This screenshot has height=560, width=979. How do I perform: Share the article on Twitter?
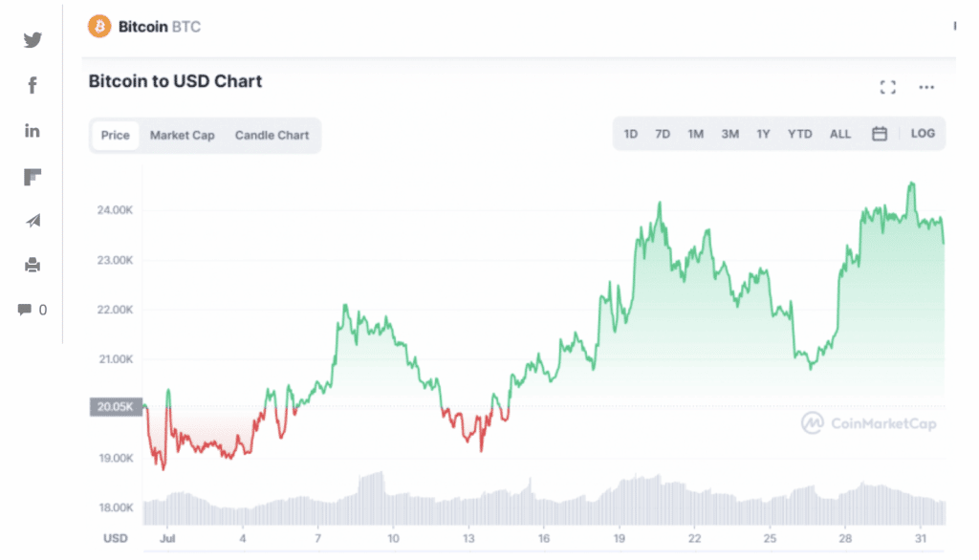pos(33,40)
